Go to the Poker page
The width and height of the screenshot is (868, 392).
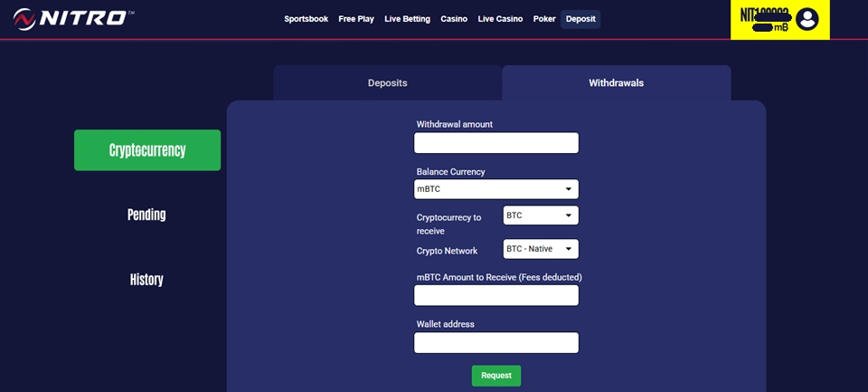(x=544, y=19)
